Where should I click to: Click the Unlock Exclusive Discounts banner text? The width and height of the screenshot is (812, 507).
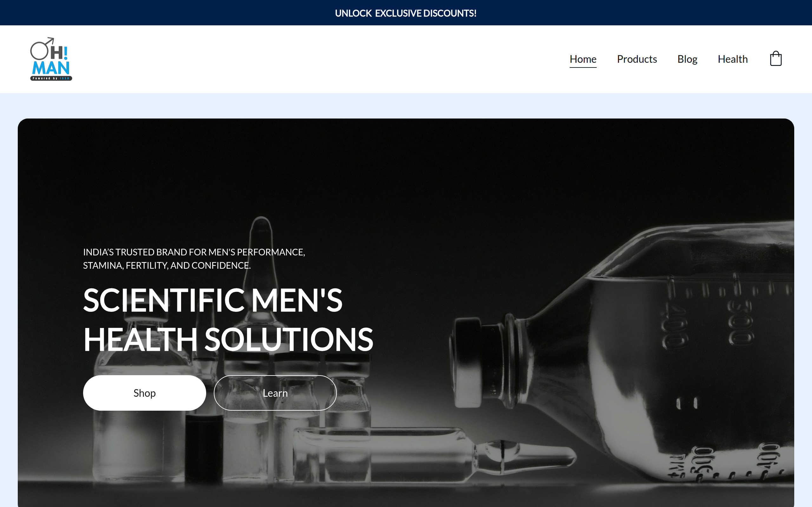[x=406, y=13]
